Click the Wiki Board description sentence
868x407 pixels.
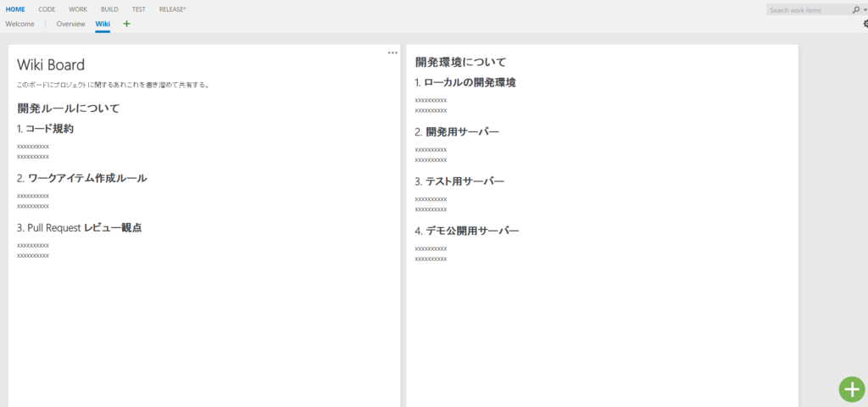tap(113, 86)
